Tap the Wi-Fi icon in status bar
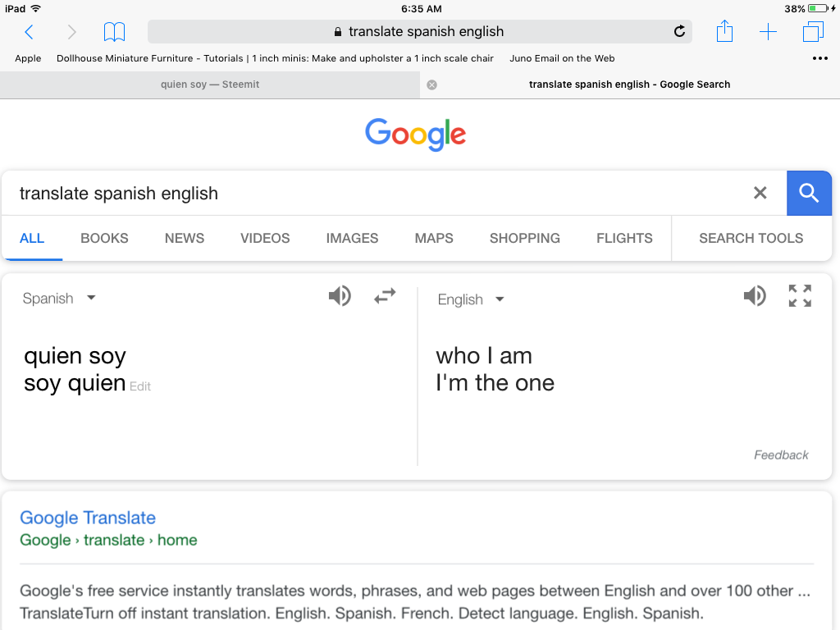 [x=36, y=8]
